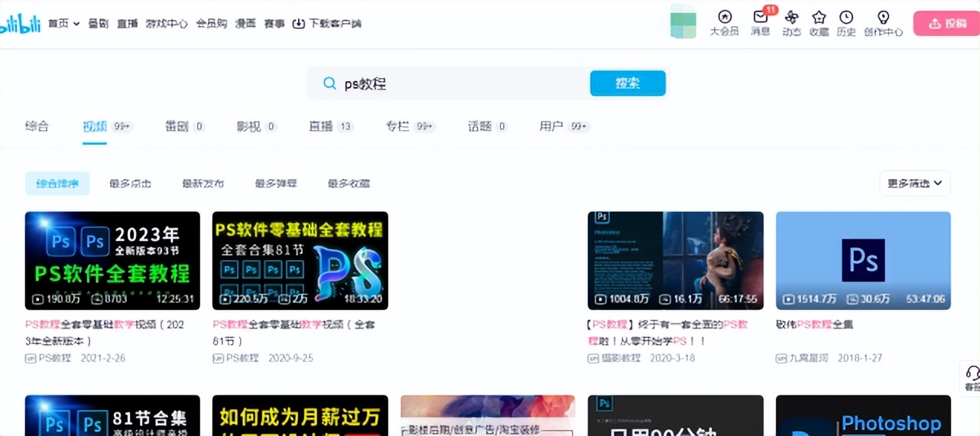Open the 动态 fan-shaped icon
The image size is (980, 436).
coord(791,23)
